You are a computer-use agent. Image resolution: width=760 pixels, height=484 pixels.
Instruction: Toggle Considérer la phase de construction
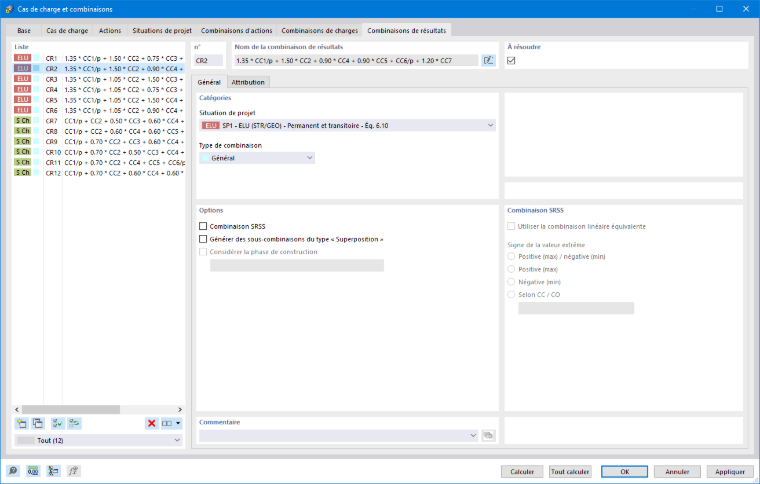pyautogui.click(x=203, y=252)
